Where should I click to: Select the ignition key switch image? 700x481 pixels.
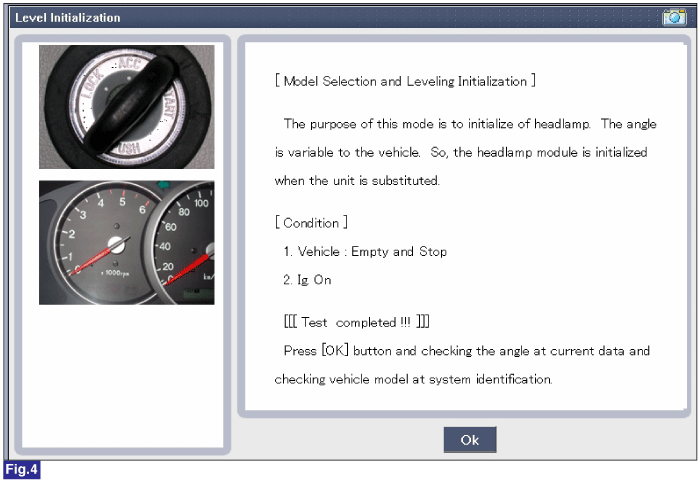[x=127, y=107]
